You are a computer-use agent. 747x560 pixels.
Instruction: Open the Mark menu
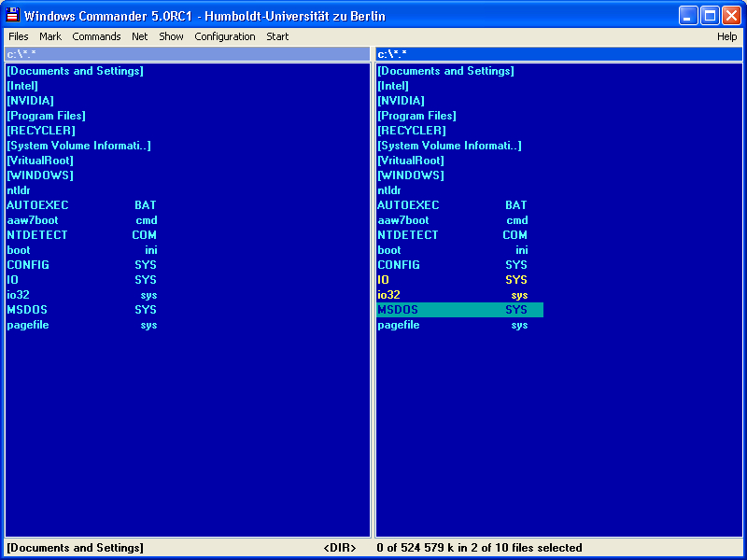(x=50, y=36)
